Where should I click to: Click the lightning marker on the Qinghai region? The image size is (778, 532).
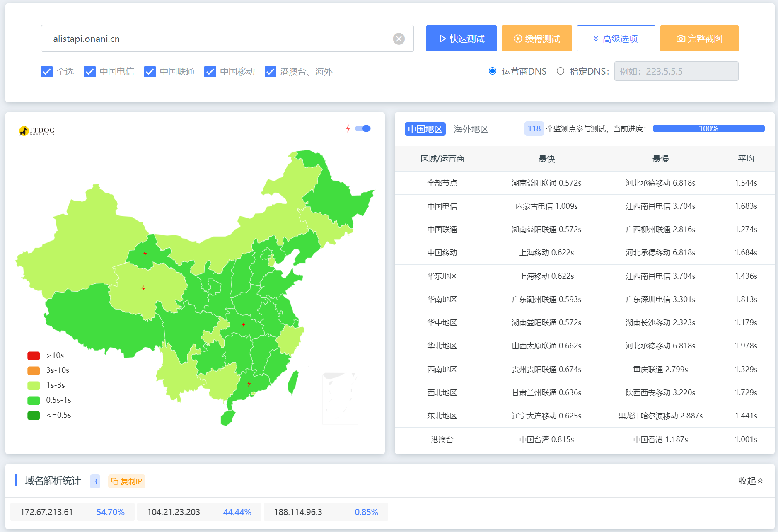[x=143, y=288]
